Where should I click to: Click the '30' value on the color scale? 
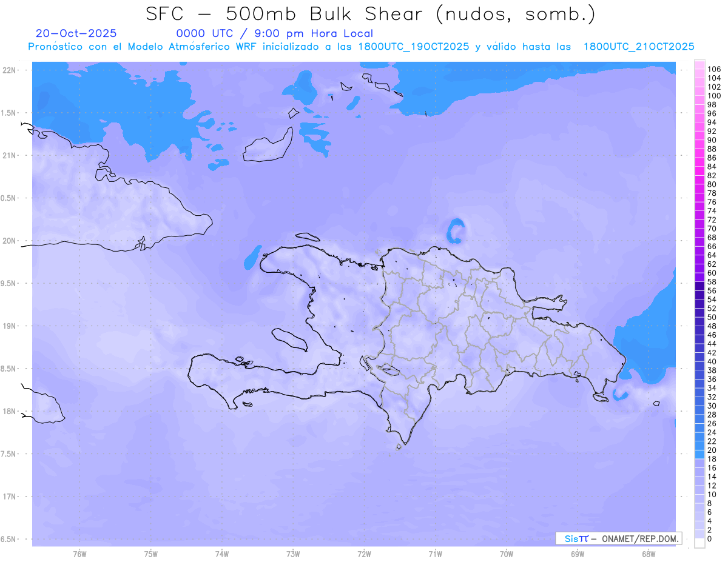[x=712, y=406]
